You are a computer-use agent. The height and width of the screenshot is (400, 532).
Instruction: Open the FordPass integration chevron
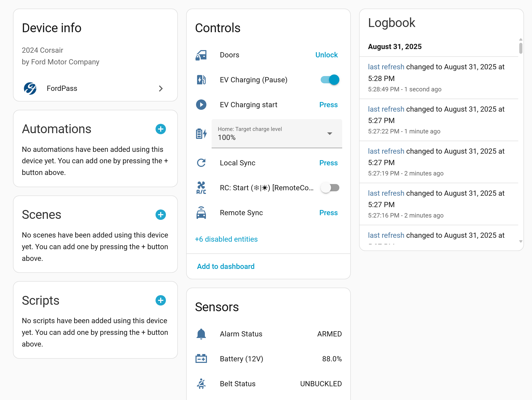point(161,89)
